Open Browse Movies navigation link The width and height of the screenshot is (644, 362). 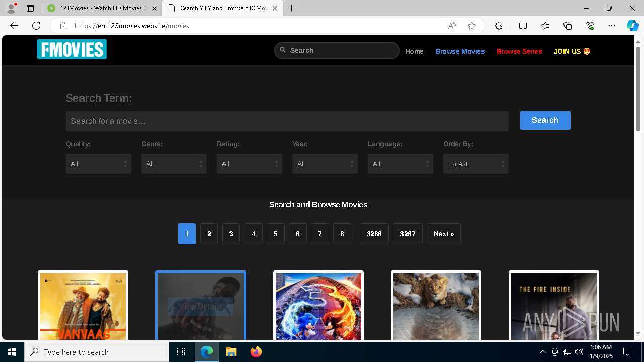460,51
